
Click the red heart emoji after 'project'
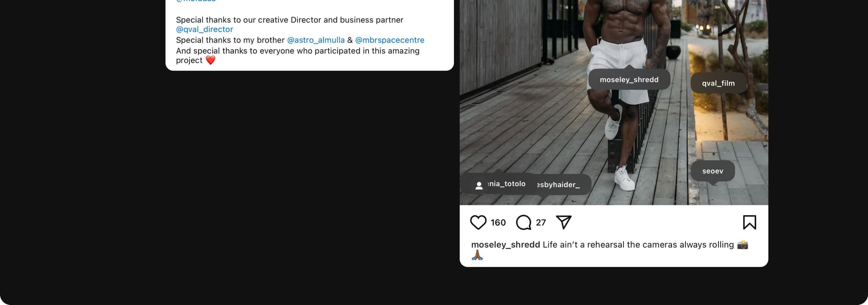(211, 60)
